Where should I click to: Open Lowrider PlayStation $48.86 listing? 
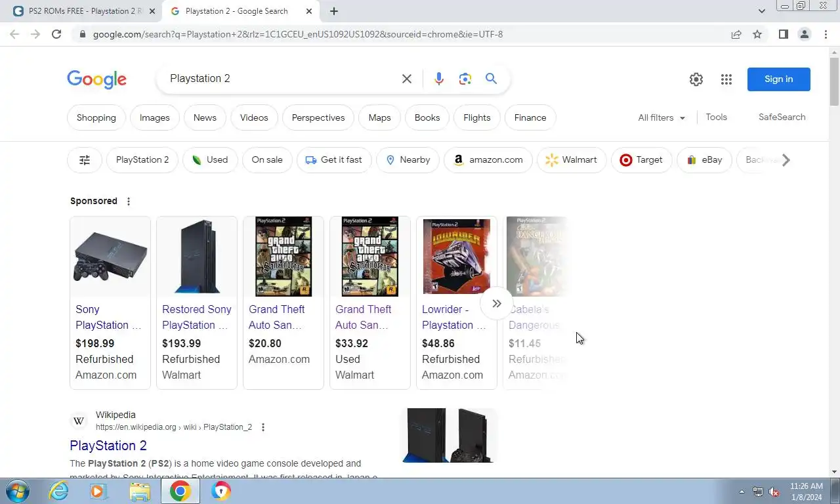[x=457, y=303]
